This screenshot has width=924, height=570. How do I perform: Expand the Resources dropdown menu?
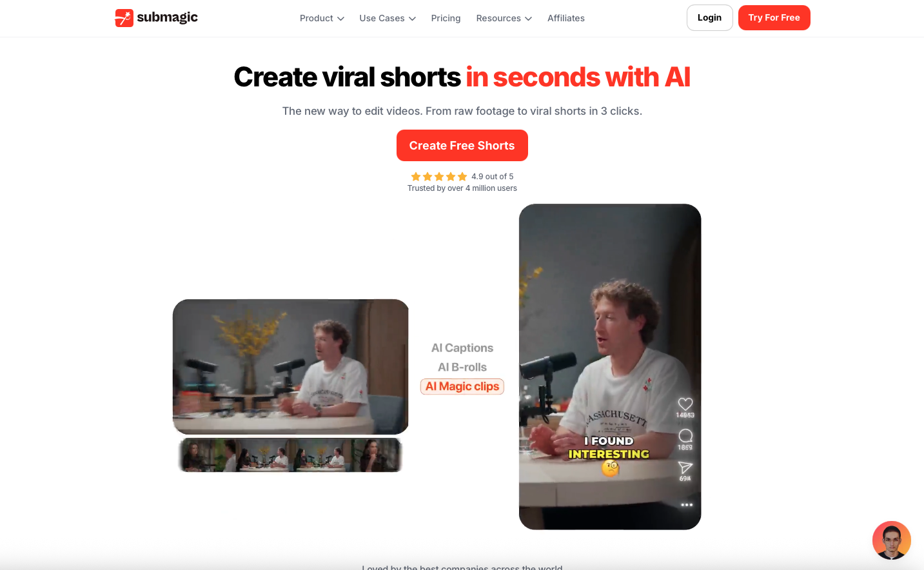(x=504, y=18)
